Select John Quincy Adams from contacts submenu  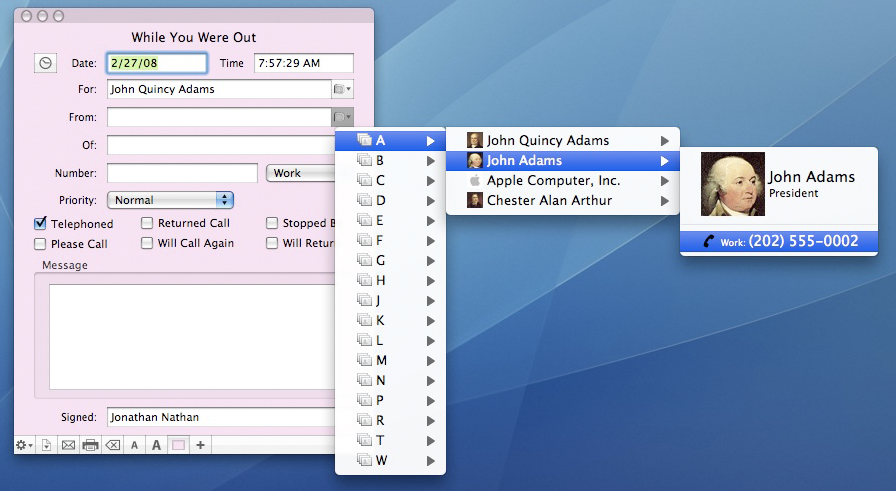(x=547, y=141)
